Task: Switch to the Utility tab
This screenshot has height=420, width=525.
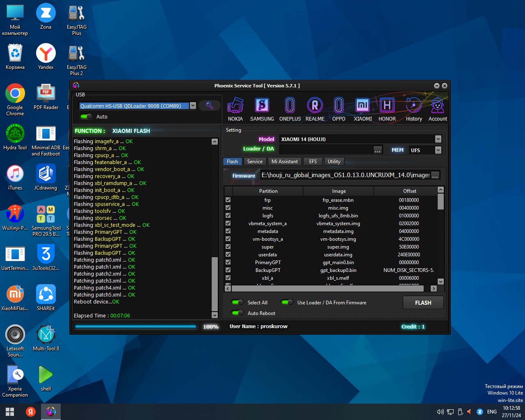Action: tap(334, 162)
